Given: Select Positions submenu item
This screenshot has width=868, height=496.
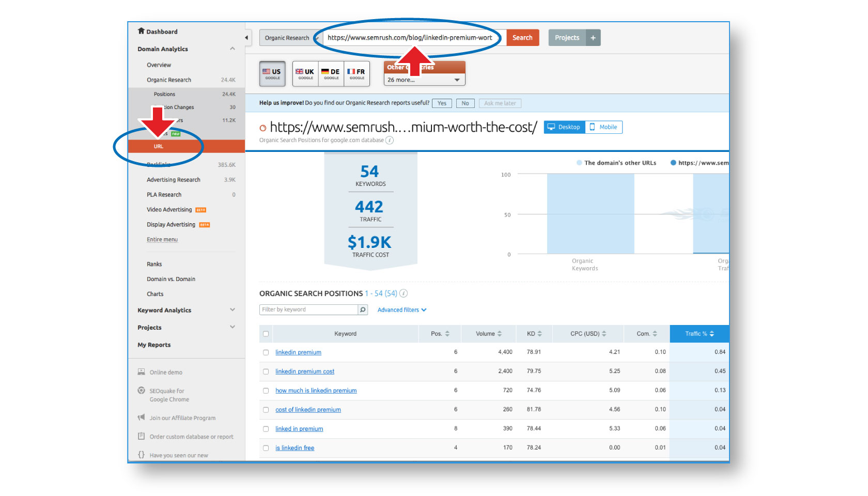Looking at the screenshot, I should pyautogui.click(x=164, y=94).
